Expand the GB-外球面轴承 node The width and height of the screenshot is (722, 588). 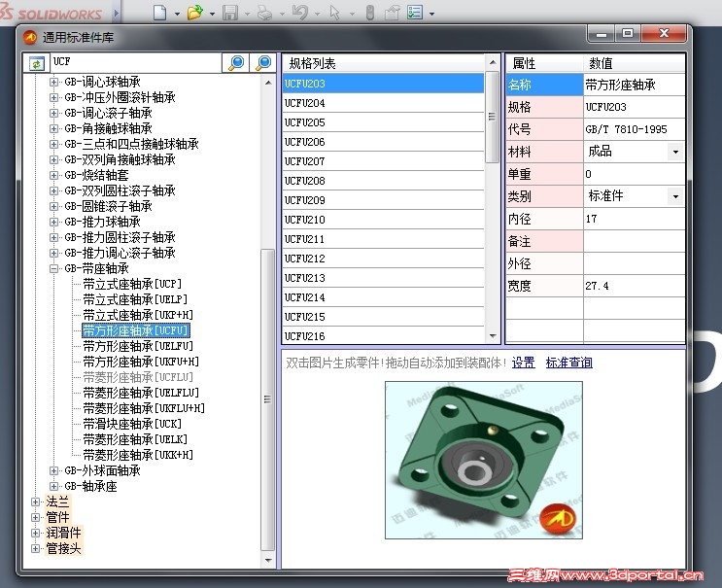[x=53, y=470]
